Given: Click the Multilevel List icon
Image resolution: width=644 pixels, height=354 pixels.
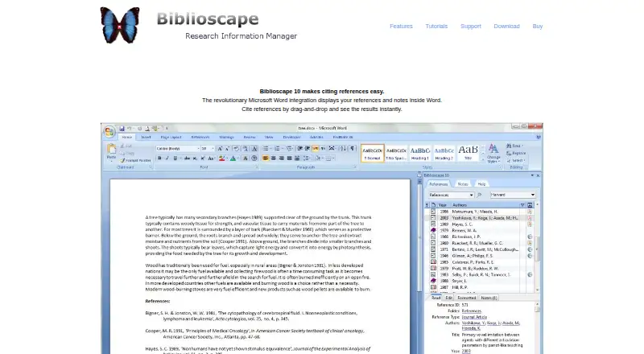Looking at the screenshot, I should pyautogui.click(x=289, y=149).
